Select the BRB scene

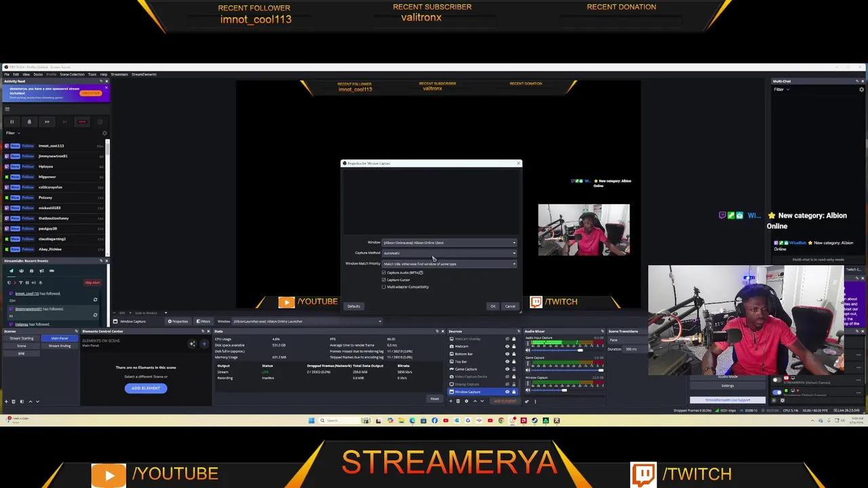pos(21,354)
